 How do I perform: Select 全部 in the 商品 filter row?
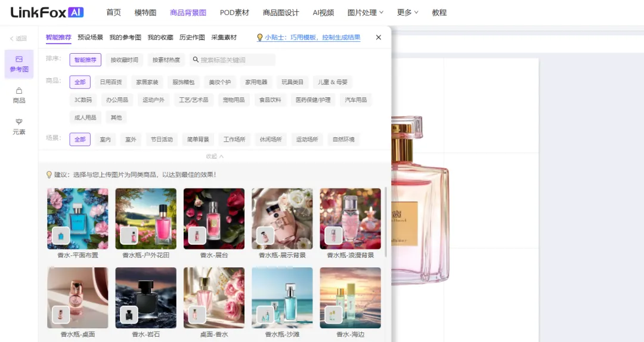coord(80,82)
